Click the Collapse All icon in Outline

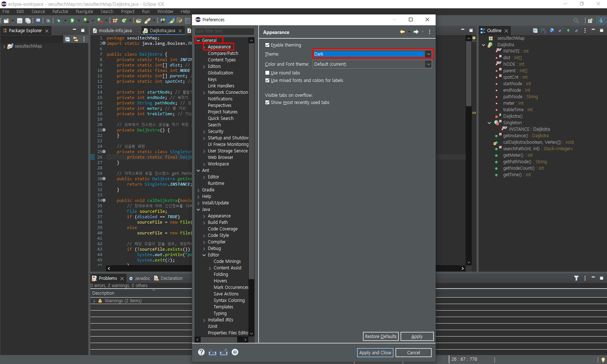click(x=535, y=31)
